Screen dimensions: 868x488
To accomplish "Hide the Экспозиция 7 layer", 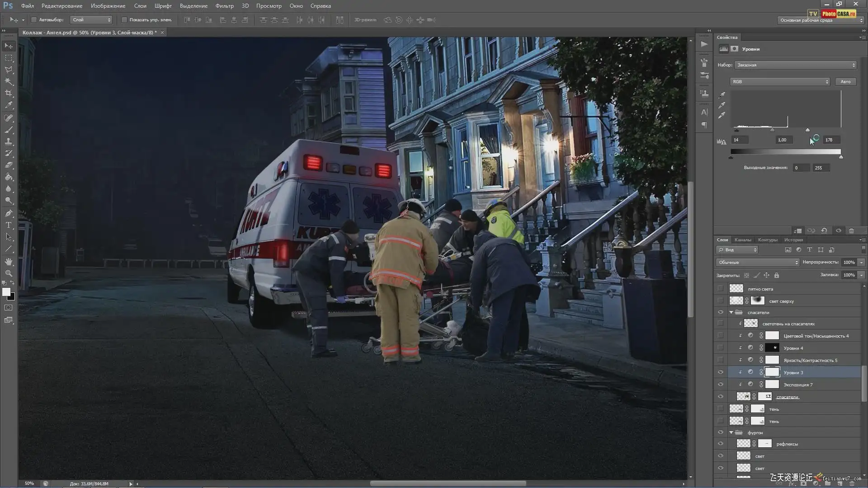I will 720,385.
